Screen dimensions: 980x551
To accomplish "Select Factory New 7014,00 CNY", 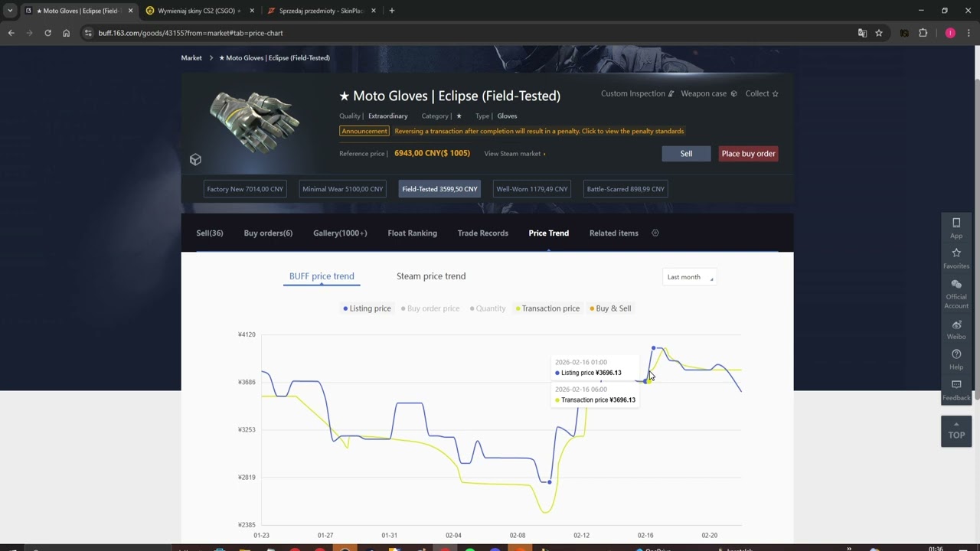I will (x=245, y=189).
